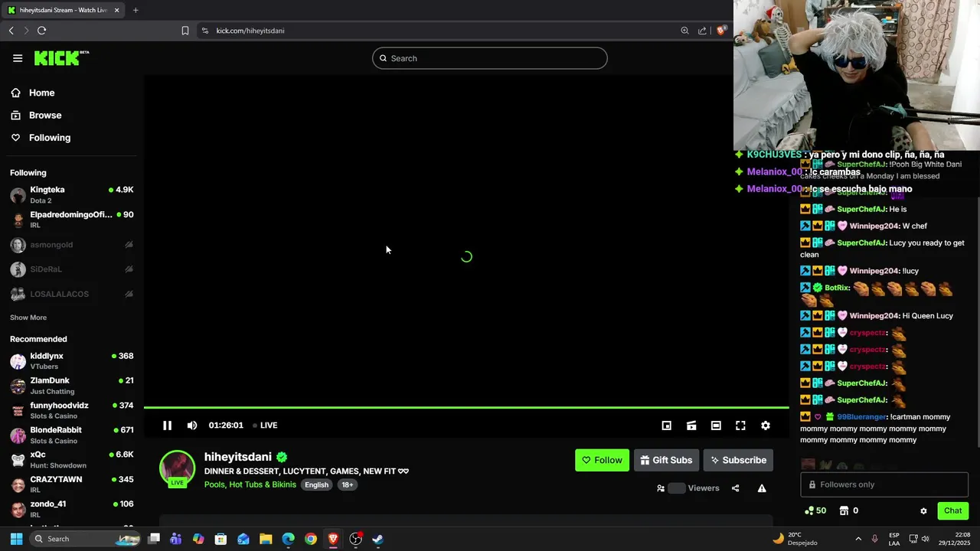Screen dimensions: 980x551
Task: Open BlondeRabbit recommended channel
Action: pyautogui.click(x=70, y=435)
